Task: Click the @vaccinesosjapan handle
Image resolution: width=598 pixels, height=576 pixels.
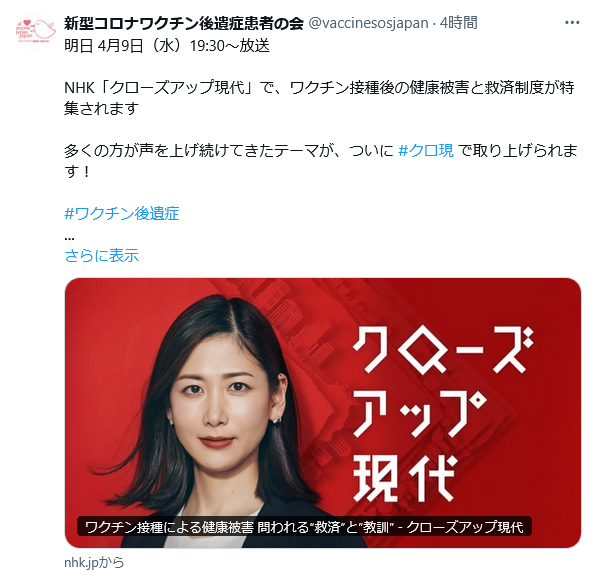Action: pos(368,23)
